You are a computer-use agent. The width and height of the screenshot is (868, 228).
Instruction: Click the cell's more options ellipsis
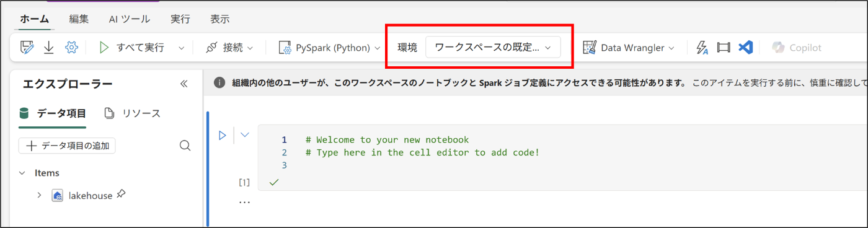pyautogui.click(x=245, y=203)
